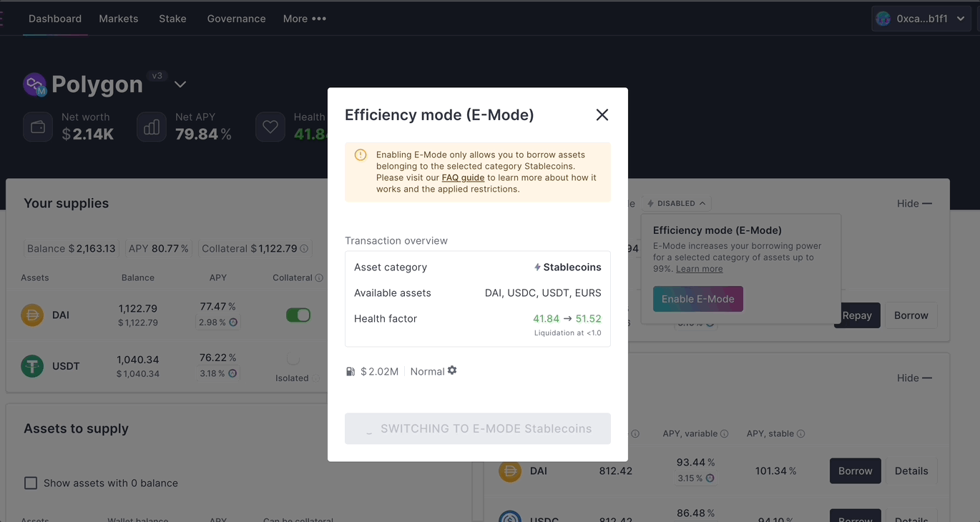Open gas fee settings with the gear icon
Screen dimensions: 980x522
pyautogui.click(x=453, y=371)
